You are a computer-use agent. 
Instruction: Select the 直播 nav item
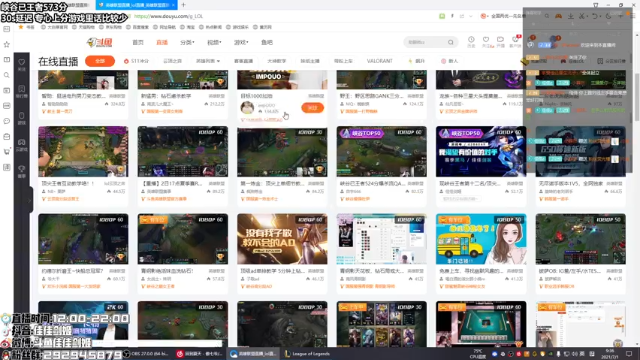(162, 42)
